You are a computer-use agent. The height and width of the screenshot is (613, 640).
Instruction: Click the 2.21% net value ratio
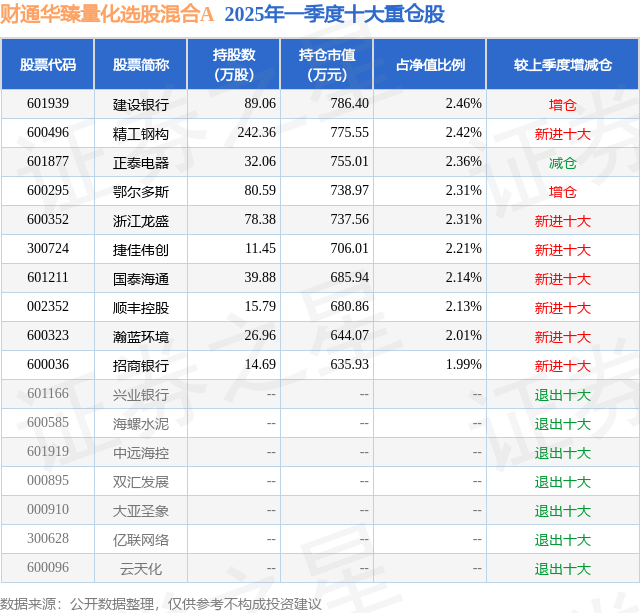[x=463, y=249]
